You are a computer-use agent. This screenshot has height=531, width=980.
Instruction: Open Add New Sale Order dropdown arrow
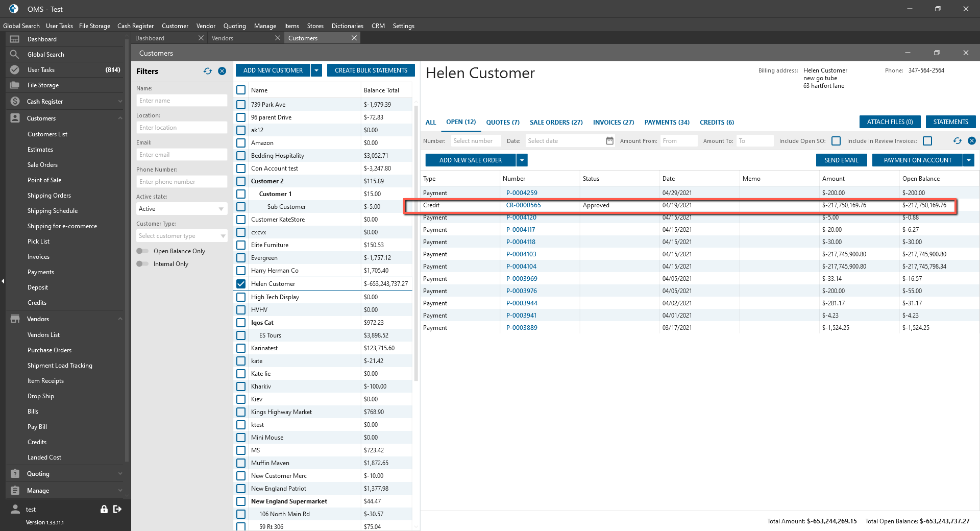[522, 160]
